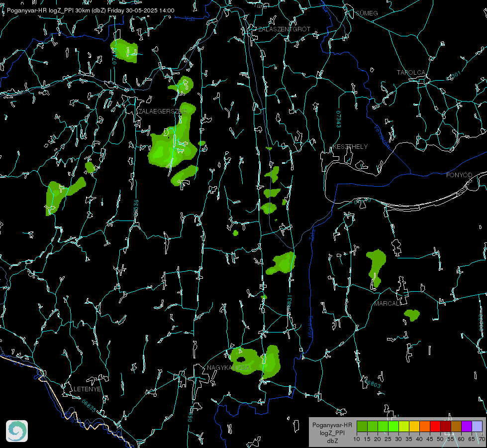Click the ZALAEGERSZEG city label
The height and width of the screenshot is (448, 487).
click(x=163, y=112)
